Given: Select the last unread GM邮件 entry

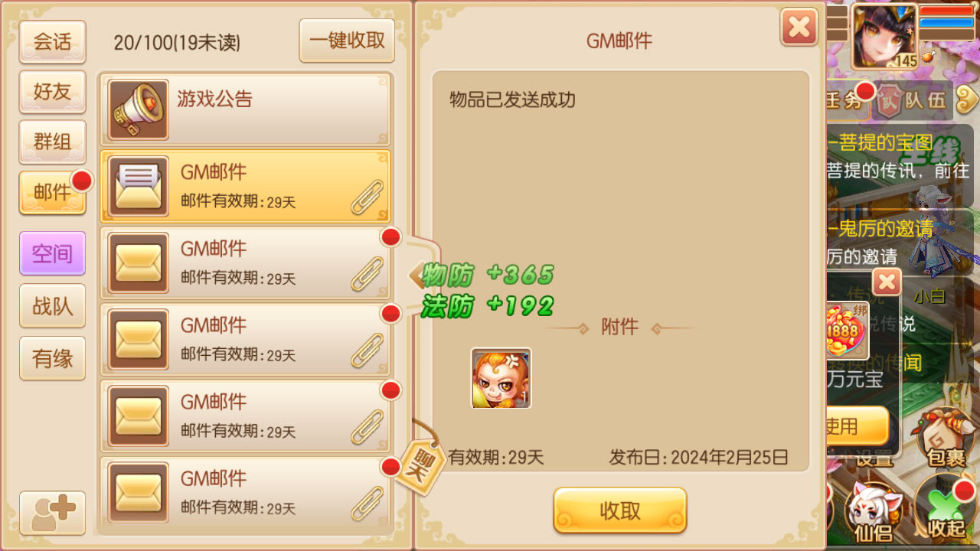Looking at the screenshot, I should click(x=245, y=493).
